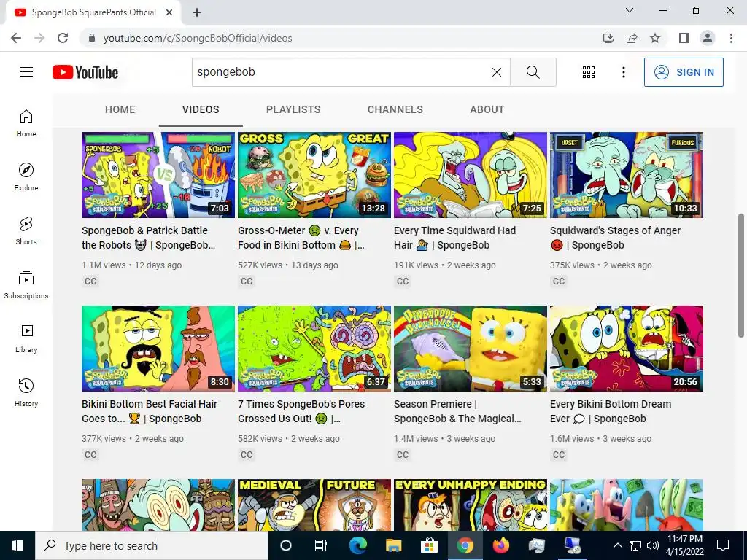The height and width of the screenshot is (560, 747).
Task: Open History in the sidebar
Action: click(x=26, y=393)
